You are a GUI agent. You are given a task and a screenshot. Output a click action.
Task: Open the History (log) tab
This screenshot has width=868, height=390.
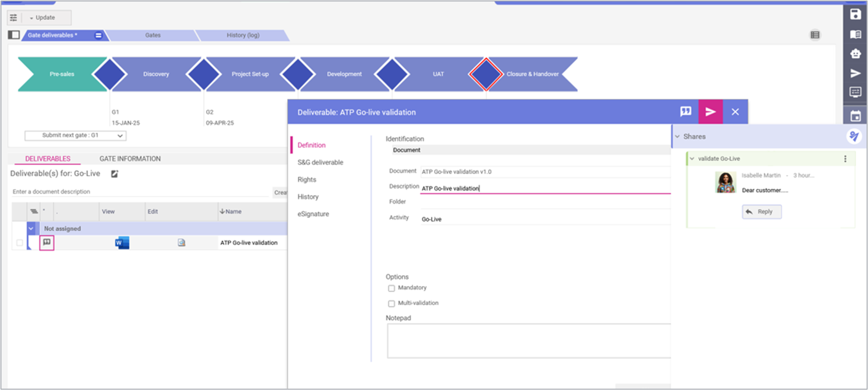[x=243, y=35]
